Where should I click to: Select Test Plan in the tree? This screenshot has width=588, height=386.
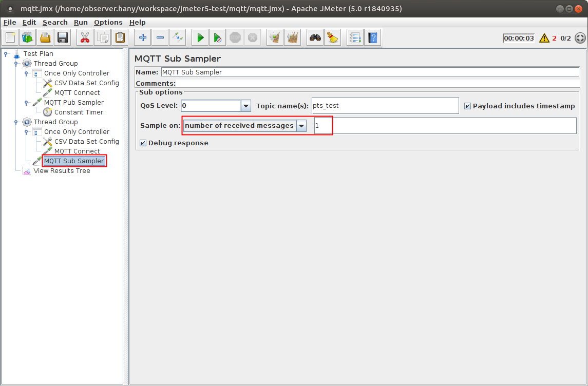click(38, 54)
